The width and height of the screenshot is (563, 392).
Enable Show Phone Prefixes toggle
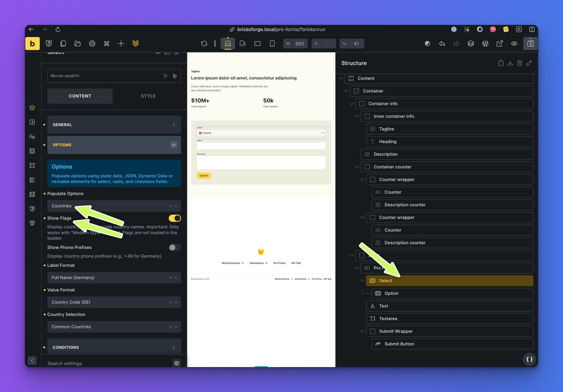(175, 247)
